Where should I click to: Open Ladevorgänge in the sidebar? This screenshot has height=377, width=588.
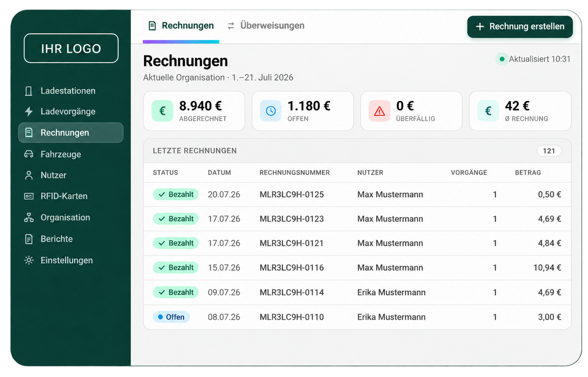(71, 111)
